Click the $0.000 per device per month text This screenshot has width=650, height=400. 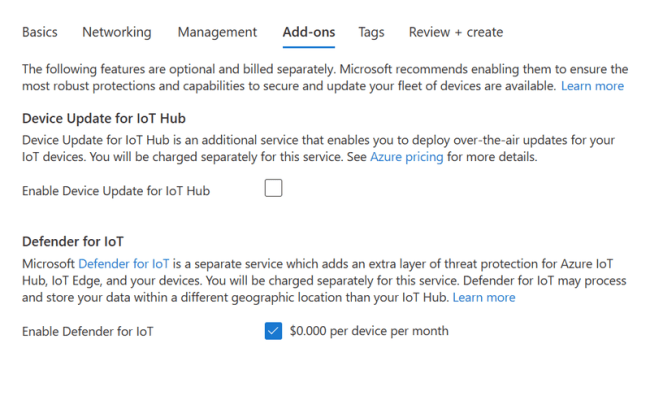tap(369, 331)
